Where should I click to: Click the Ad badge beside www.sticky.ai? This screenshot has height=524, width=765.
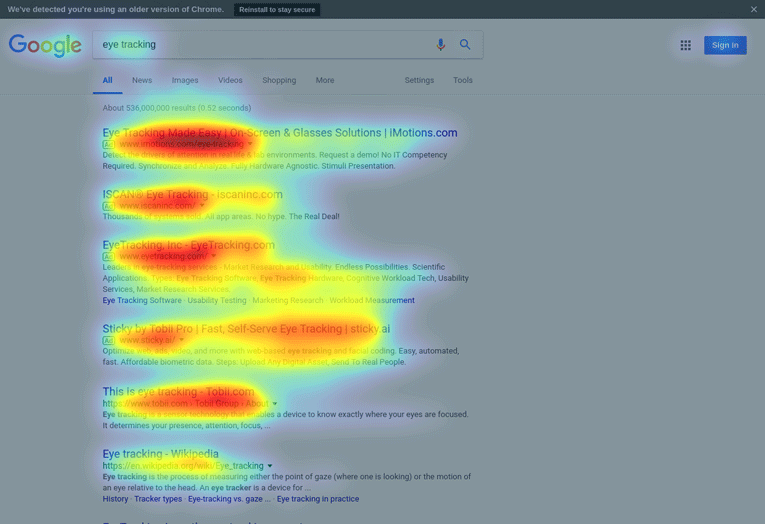pos(108,341)
